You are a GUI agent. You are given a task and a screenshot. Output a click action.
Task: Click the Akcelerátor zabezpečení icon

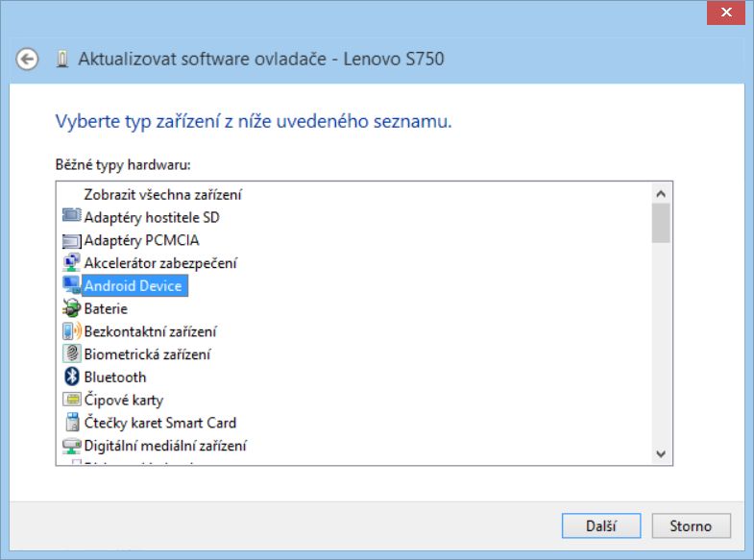tap(72, 262)
